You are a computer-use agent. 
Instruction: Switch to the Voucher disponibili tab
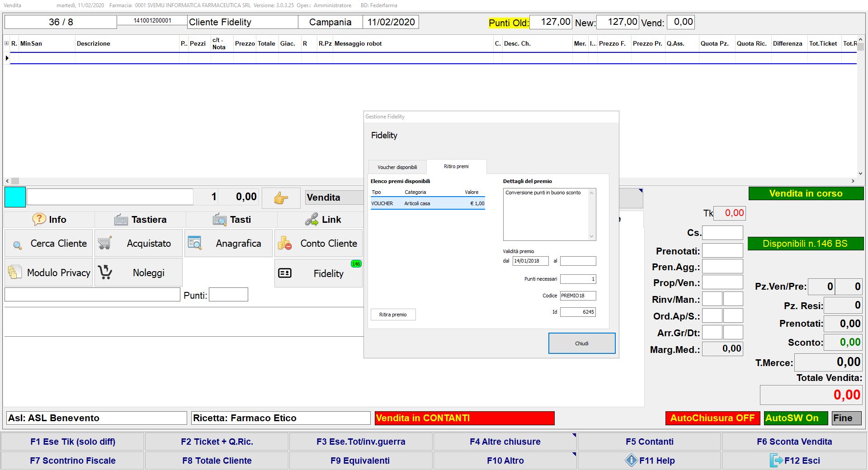(x=397, y=167)
